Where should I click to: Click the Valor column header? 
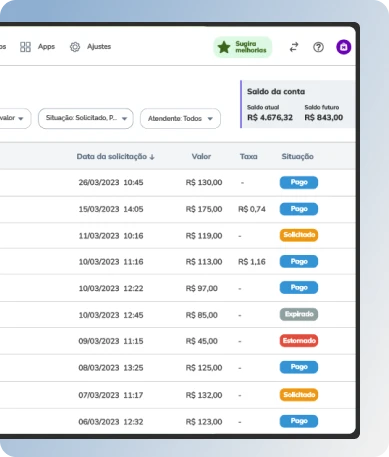[201, 156]
